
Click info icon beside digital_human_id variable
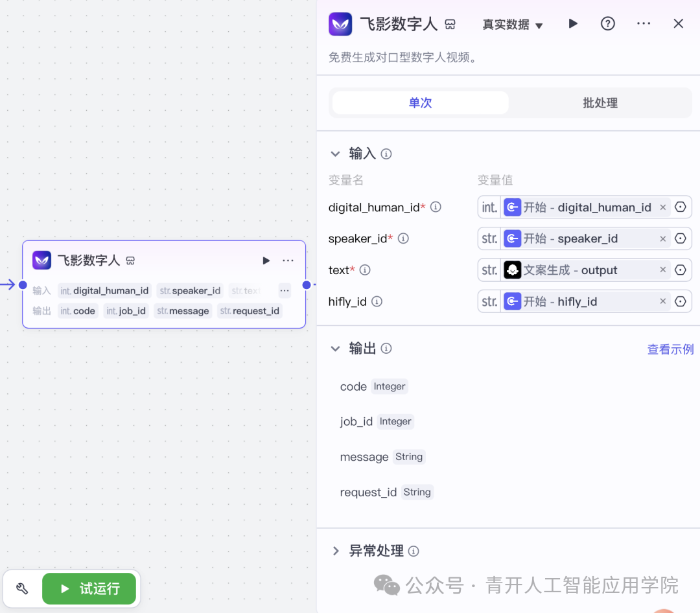click(x=436, y=207)
